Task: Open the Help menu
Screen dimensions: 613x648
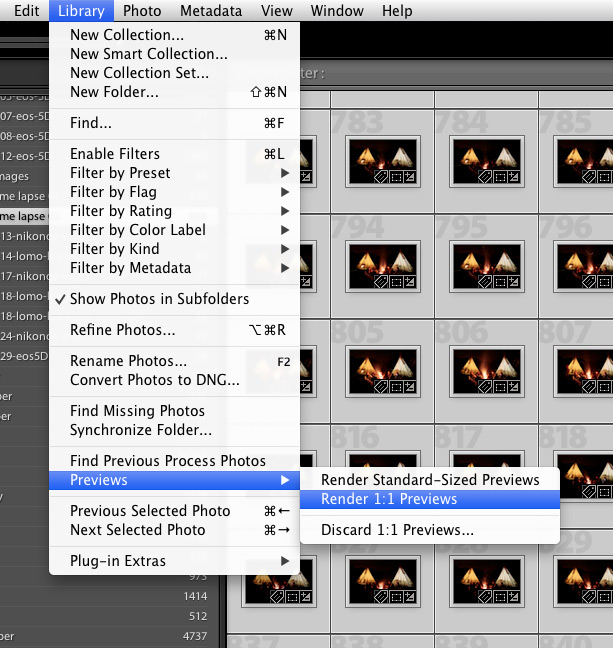Action: tap(397, 11)
